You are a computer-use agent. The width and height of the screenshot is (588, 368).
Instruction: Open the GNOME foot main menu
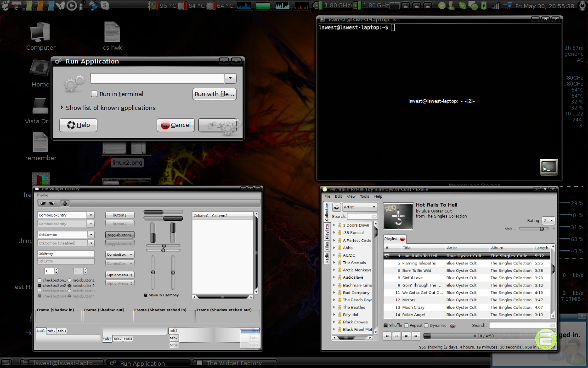click(6, 6)
